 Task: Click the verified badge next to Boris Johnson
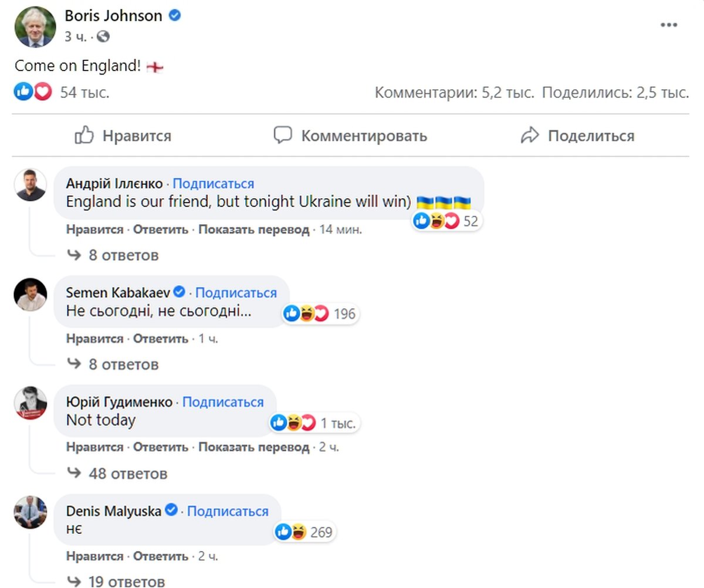[x=174, y=16]
